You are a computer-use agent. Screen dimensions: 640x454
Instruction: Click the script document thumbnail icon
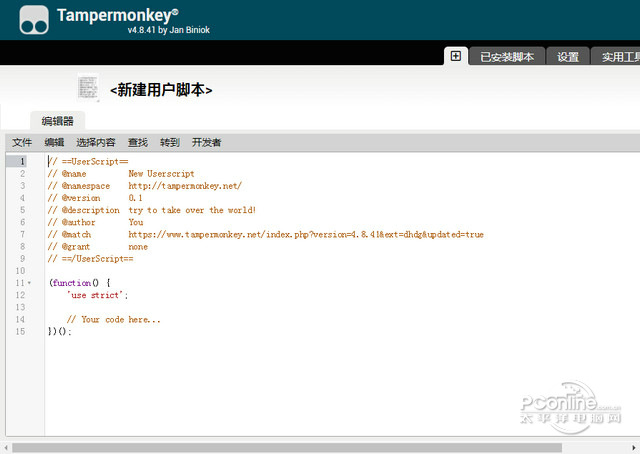tap(88, 87)
